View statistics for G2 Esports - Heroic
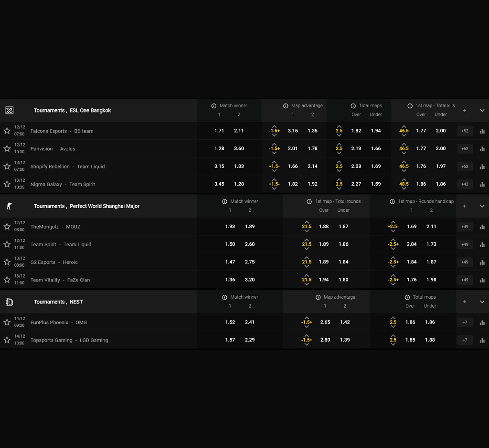489x448 pixels. (482, 262)
